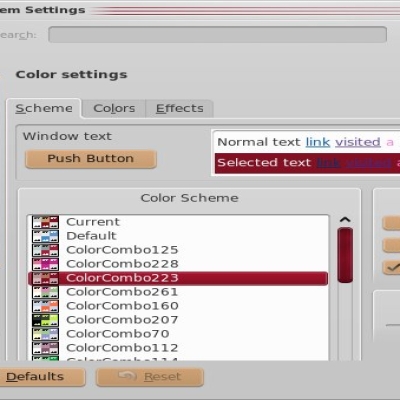Click the Color settings heading

[72, 74]
